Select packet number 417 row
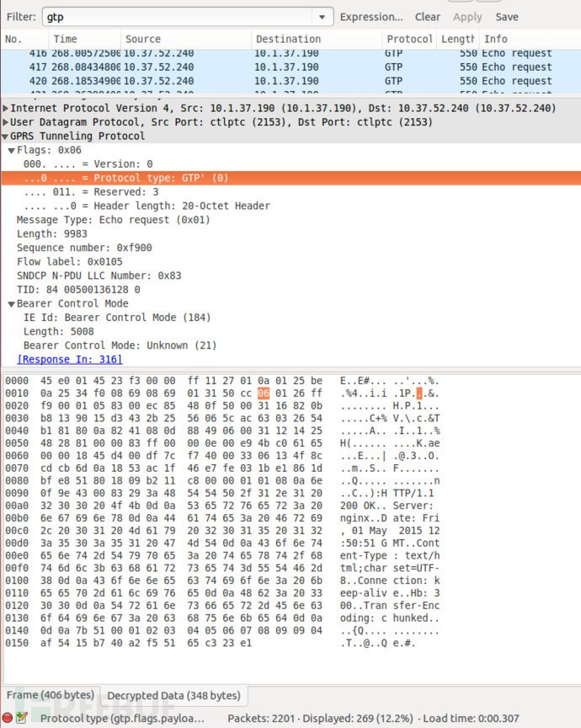The height and width of the screenshot is (728, 581). point(290,67)
